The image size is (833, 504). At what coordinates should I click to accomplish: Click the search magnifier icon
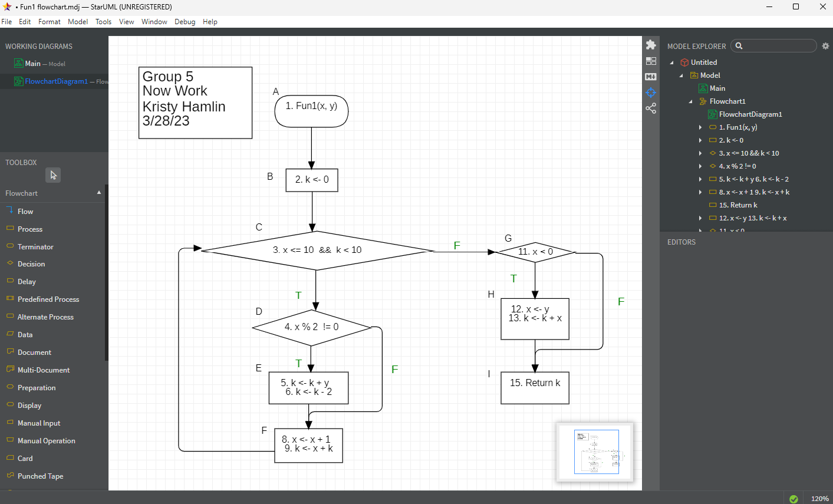tap(739, 46)
